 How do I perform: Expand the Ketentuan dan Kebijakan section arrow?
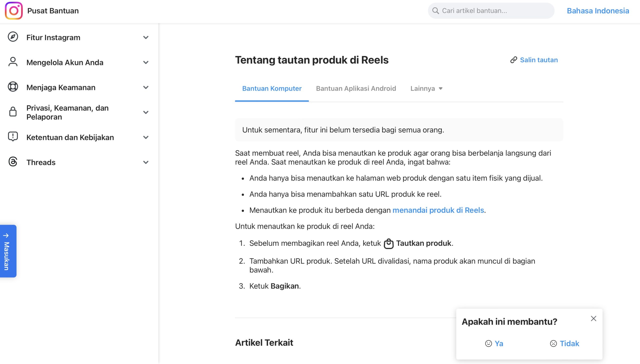click(146, 137)
